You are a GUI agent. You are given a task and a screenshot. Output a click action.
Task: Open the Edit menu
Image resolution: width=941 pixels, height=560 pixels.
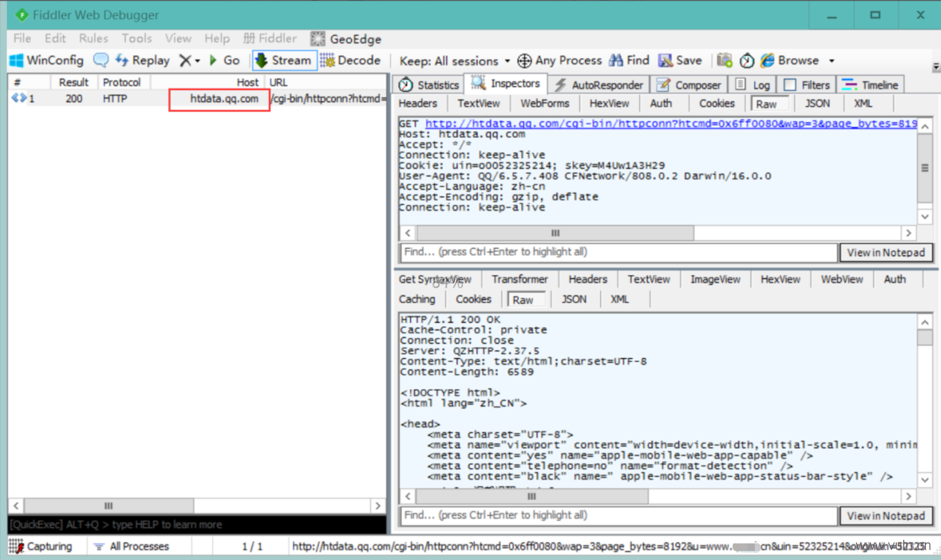tap(55, 38)
